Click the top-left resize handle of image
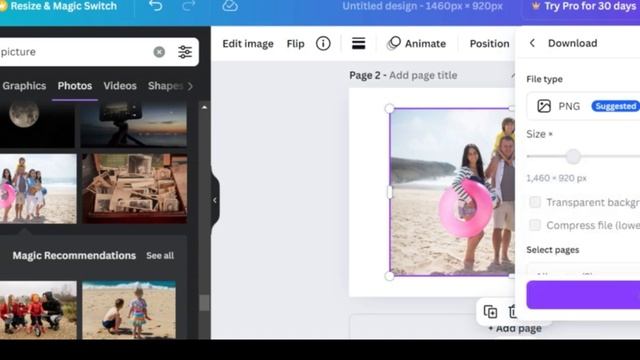 pos(389,109)
